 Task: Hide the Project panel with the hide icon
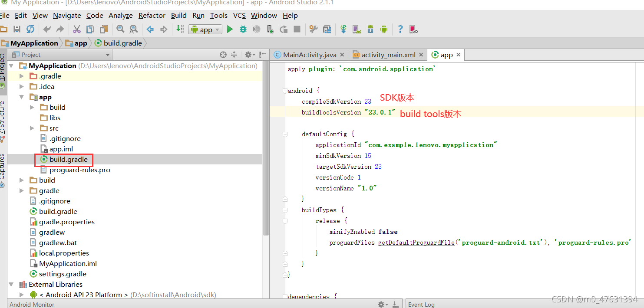pyautogui.click(x=263, y=55)
